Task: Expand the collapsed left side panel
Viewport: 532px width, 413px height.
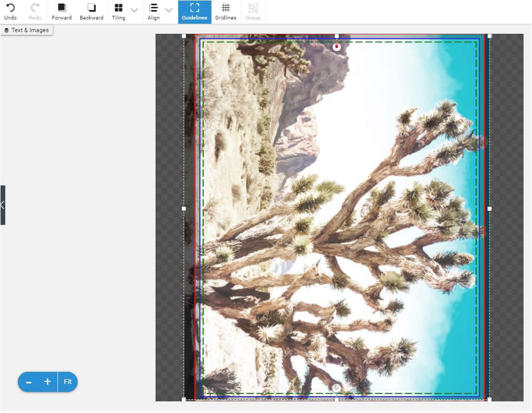Action: tap(3, 205)
